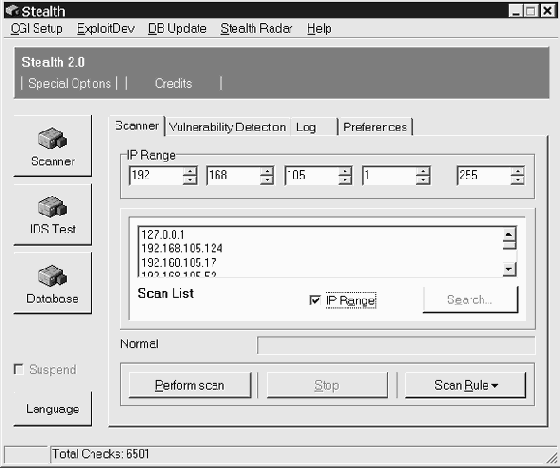Switch to the Log tab
The height and width of the screenshot is (468, 560).
click(314, 127)
